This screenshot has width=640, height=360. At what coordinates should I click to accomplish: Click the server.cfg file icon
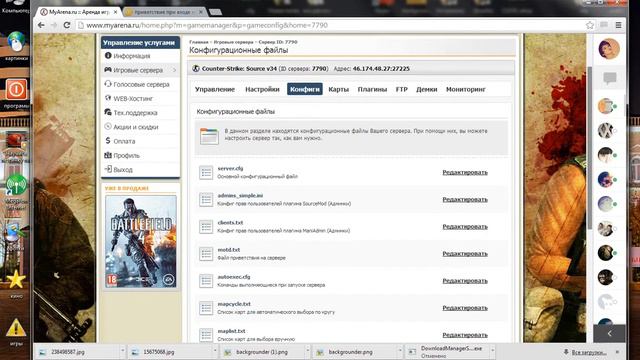click(206, 173)
